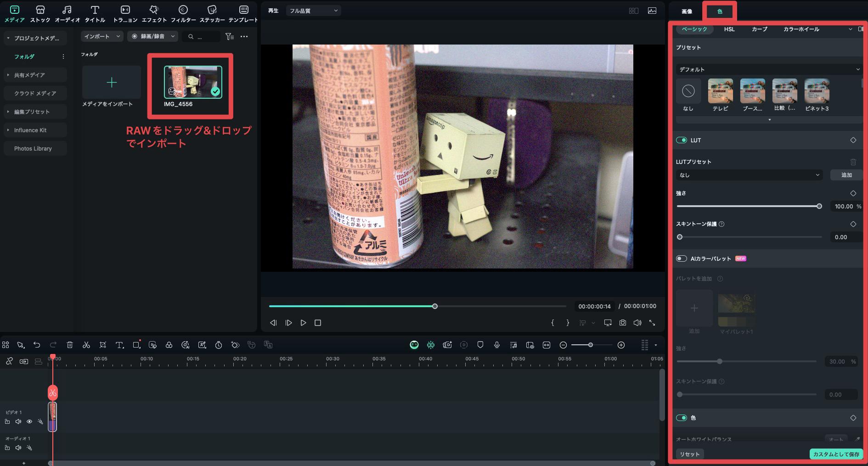Toggle visibility eye of ビデオ 1 track
This screenshot has height=466, width=868.
click(x=29, y=421)
